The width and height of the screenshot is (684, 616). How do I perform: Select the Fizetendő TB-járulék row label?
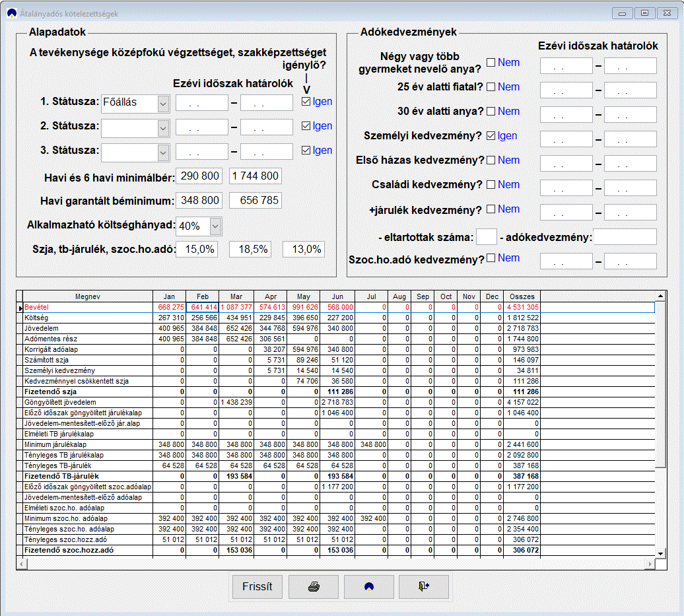tap(88, 477)
